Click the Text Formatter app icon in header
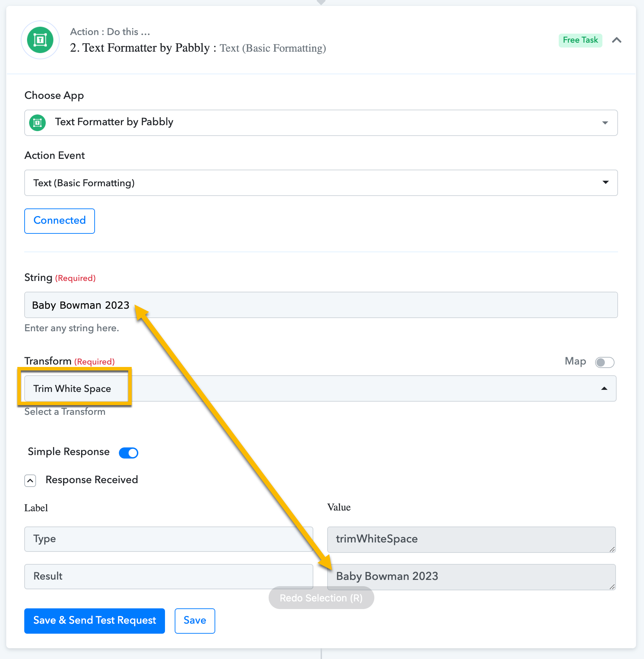644x659 pixels. [x=40, y=40]
